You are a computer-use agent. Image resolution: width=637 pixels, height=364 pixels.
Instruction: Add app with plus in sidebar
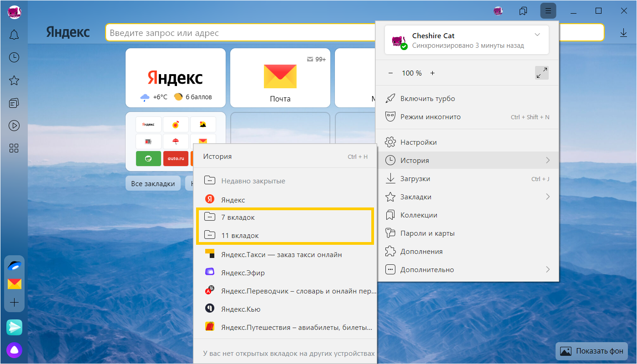coord(15,302)
